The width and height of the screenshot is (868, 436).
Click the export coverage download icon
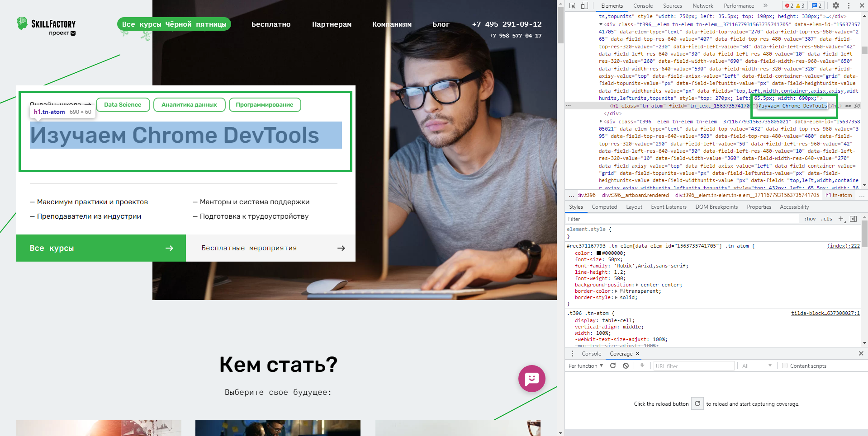(x=642, y=366)
